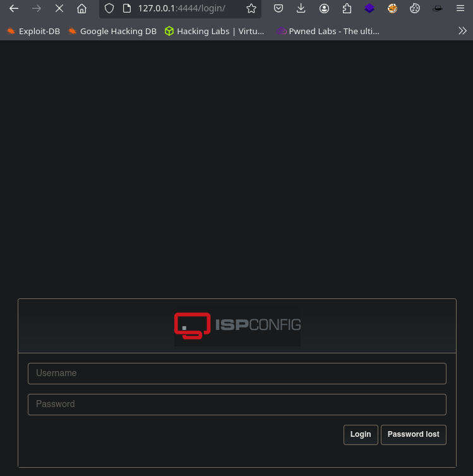Click the black hat extension icon
473x476 pixels.
437,8
